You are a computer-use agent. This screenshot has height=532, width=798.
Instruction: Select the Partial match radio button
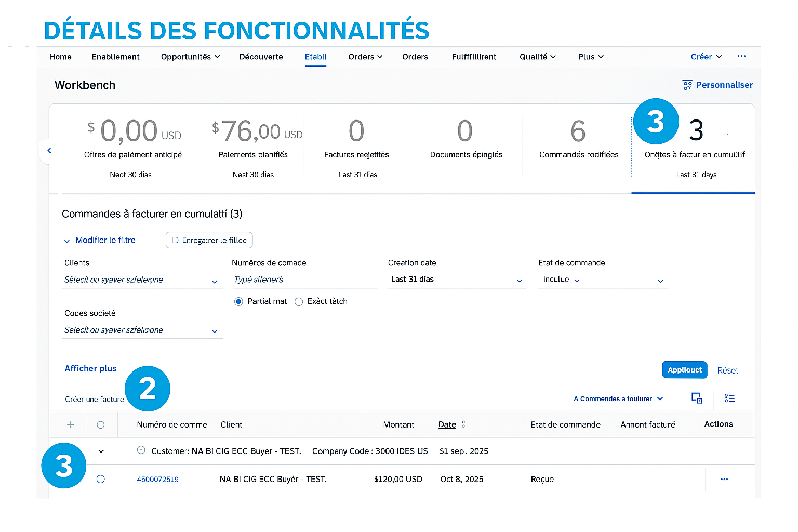pos(238,302)
